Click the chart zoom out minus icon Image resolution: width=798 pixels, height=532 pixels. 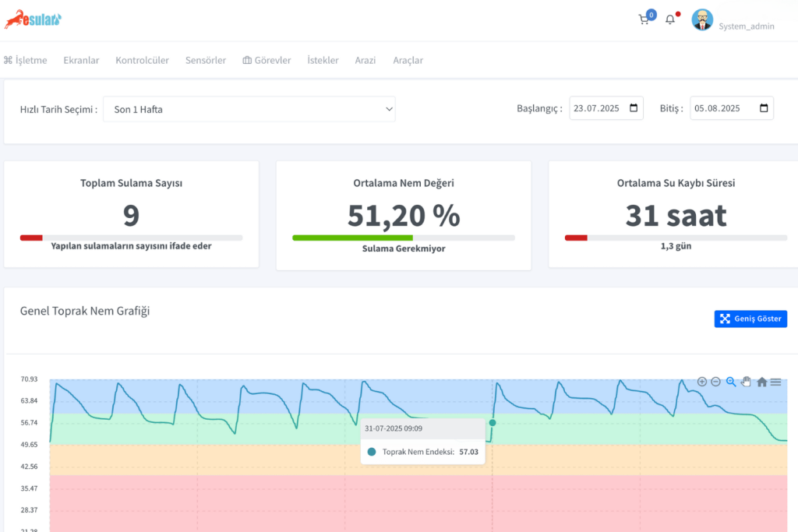pos(715,382)
